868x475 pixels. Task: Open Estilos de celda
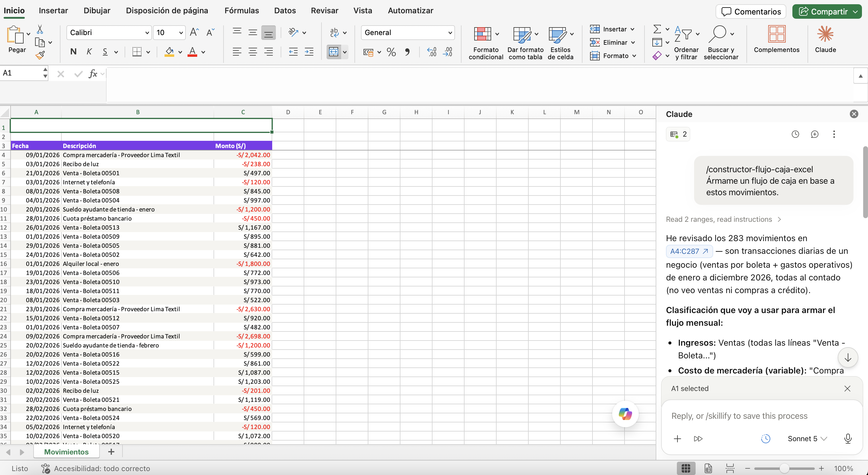(560, 44)
